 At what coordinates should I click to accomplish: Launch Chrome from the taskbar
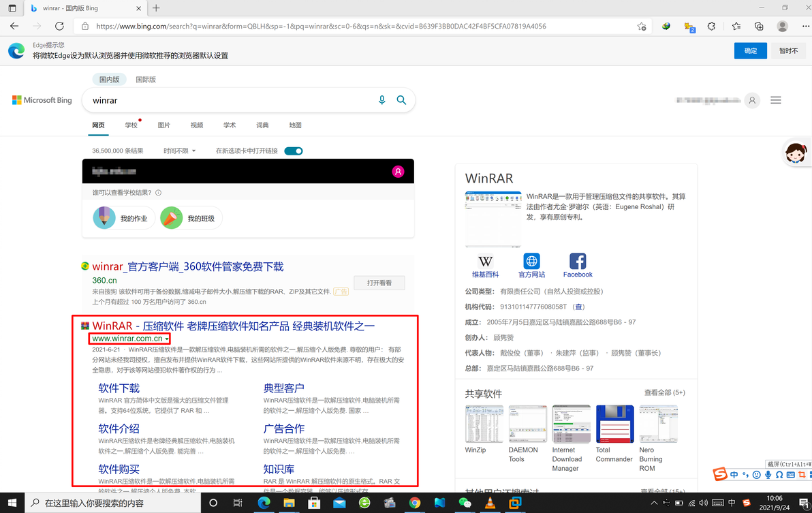click(x=414, y=503)
